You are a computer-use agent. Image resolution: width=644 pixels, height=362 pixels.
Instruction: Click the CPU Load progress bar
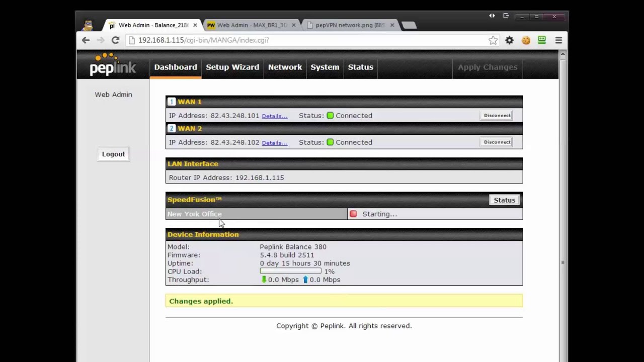(x=291, y=271)
